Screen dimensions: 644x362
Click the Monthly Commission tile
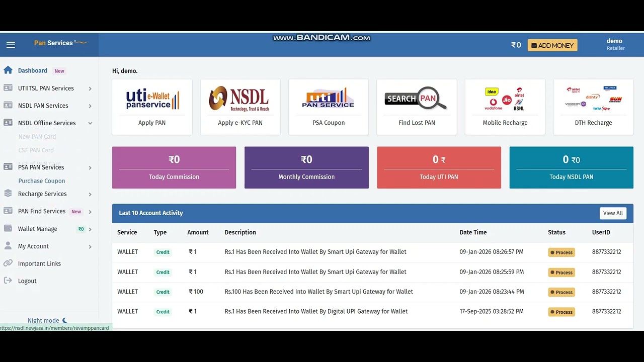(x=306, y=167)
